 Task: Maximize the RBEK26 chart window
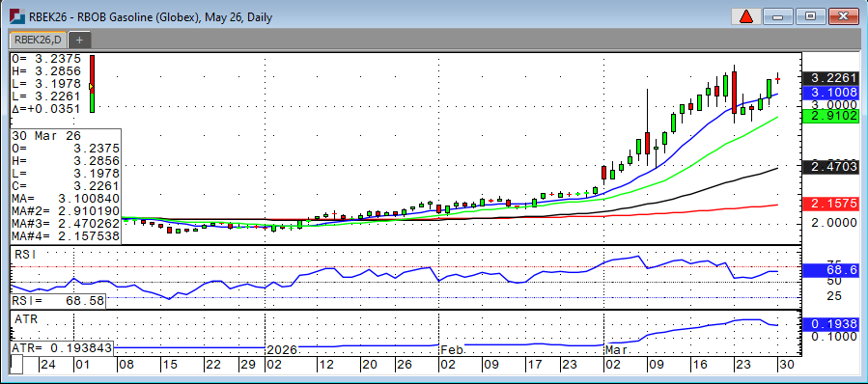click(x=811, y=16)
